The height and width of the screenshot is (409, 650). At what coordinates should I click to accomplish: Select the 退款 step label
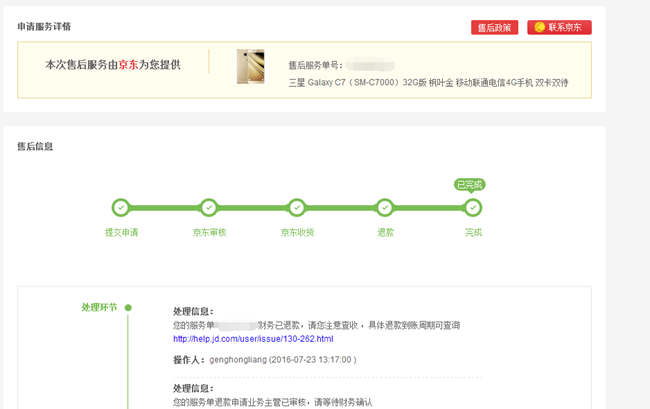pyautogui.click(x=385, y=232)
